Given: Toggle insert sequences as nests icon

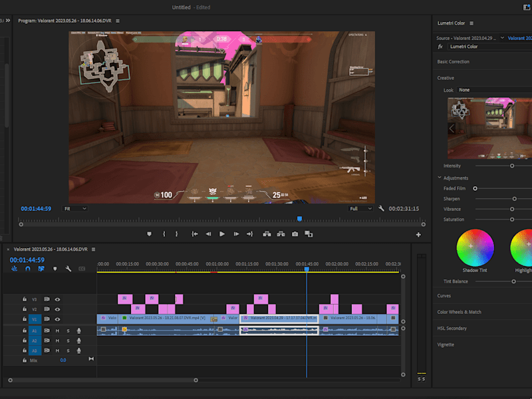Looking at the screenshot, I should tap(14, 269).
